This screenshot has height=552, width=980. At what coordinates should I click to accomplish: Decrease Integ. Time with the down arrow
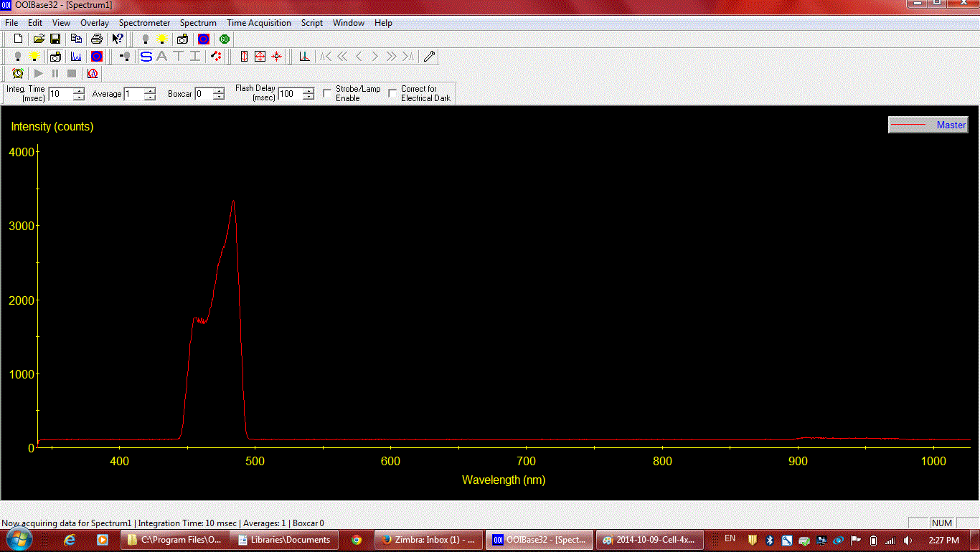coord(79,97)
